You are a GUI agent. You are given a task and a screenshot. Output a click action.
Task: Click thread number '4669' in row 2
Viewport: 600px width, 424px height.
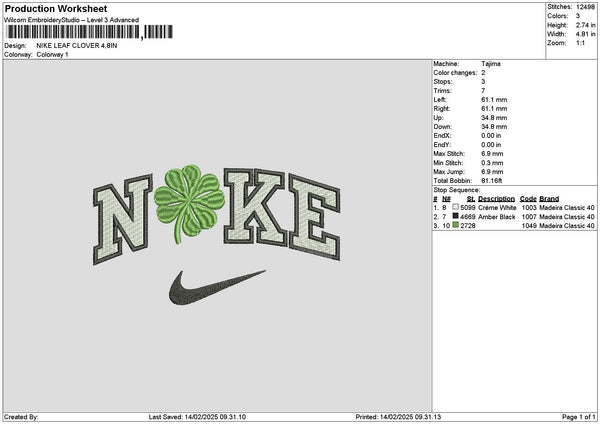[x=468, y=217]
